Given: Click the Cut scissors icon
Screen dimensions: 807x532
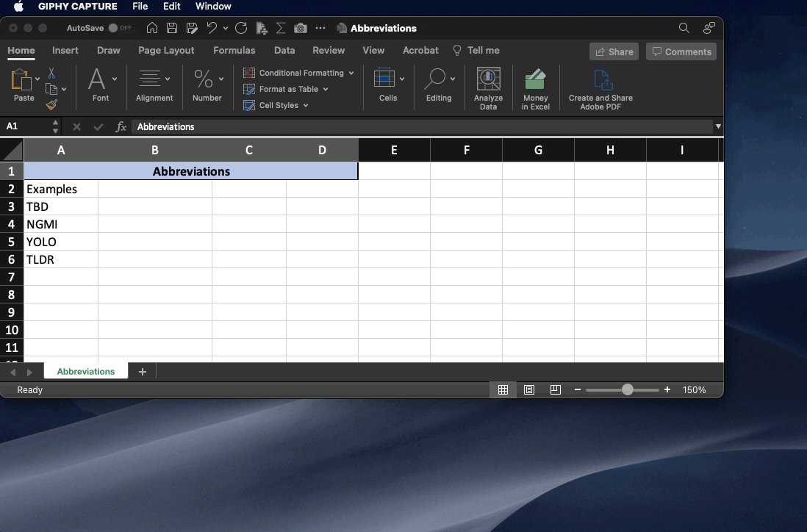Looking at the screenshot, I should point(51,73).
